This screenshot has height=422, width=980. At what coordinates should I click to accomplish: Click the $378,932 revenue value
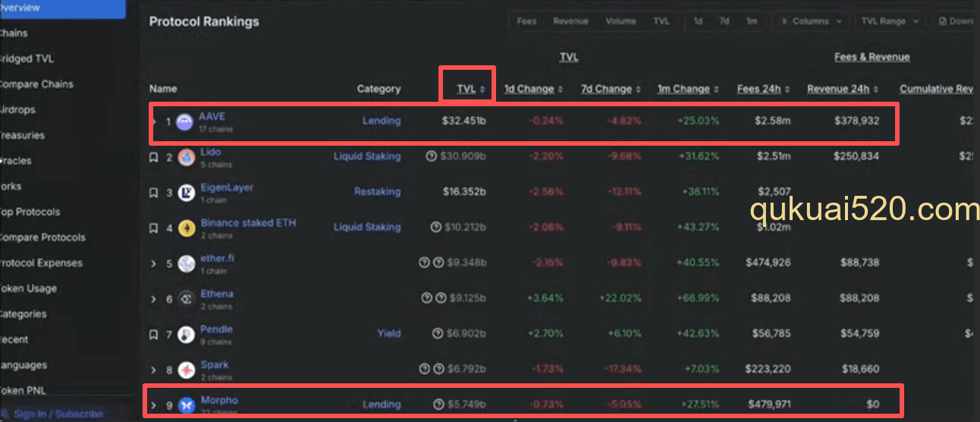pos(856,121)
